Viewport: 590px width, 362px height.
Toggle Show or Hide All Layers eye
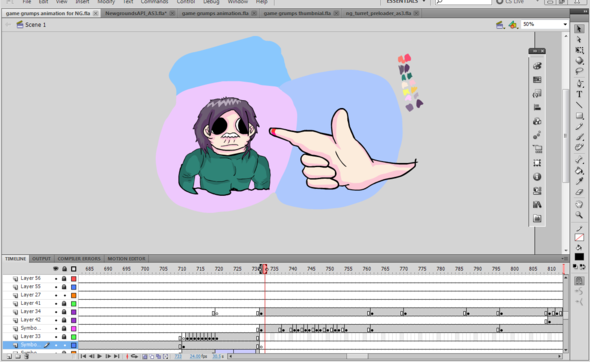coord(56,269)
